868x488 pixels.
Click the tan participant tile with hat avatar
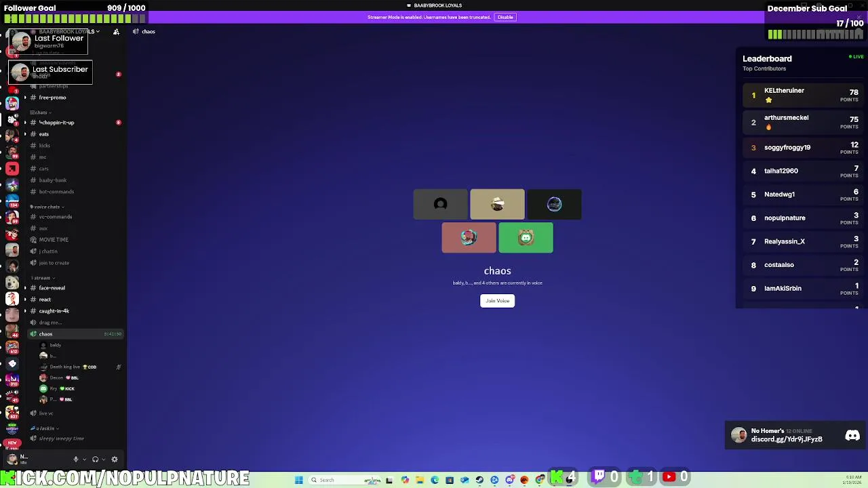point(497,204)
